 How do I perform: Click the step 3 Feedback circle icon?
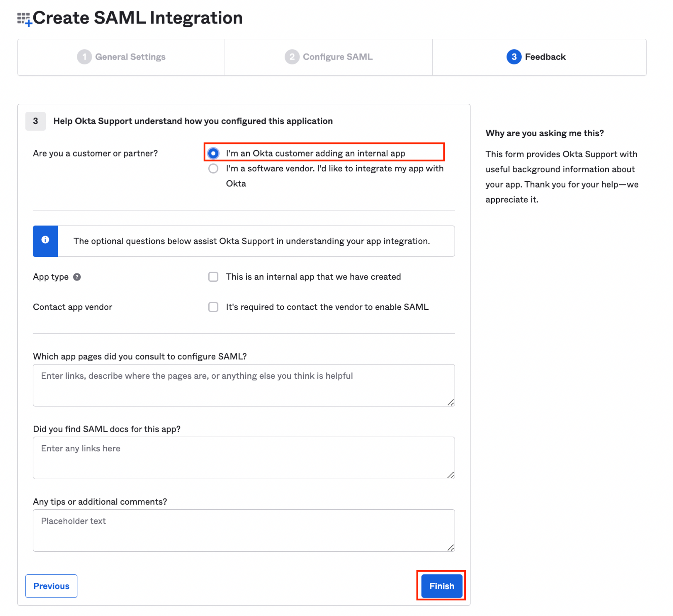[x=514, y=57]
